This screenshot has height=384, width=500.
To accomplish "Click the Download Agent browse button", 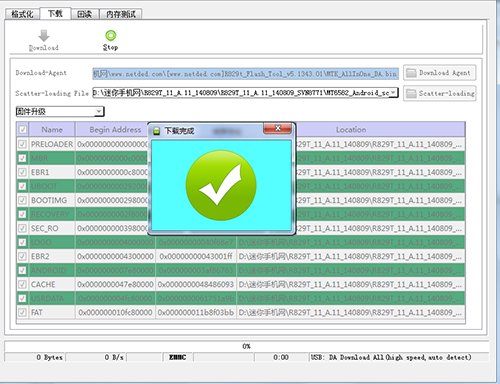I will tap(440, 73).
